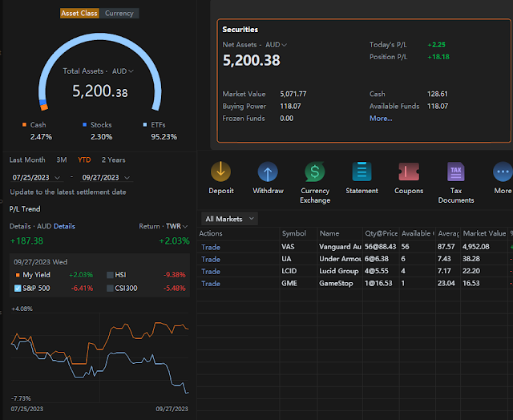Click the Position P/L +18.18 value
This screenshot has width=513, height=420.
pyautogui.click(x=438, y=57)
